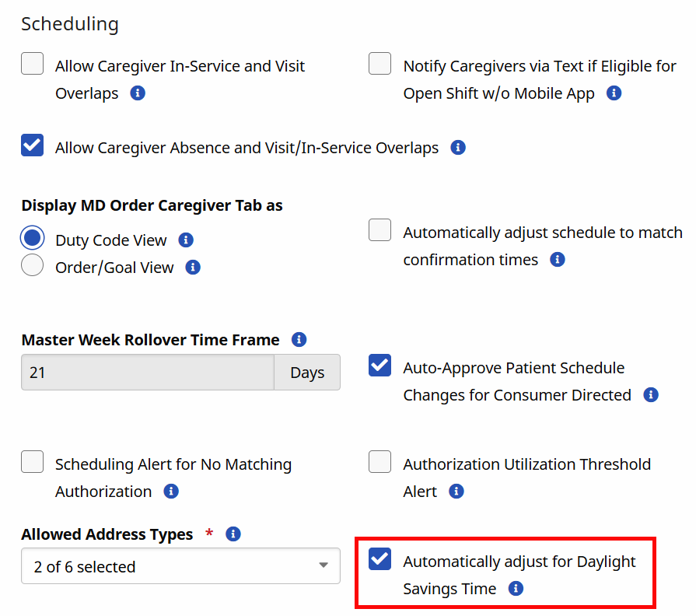Show info for Order/Goal View
This screenshot has width=696, height=616.
click(193, 268)
